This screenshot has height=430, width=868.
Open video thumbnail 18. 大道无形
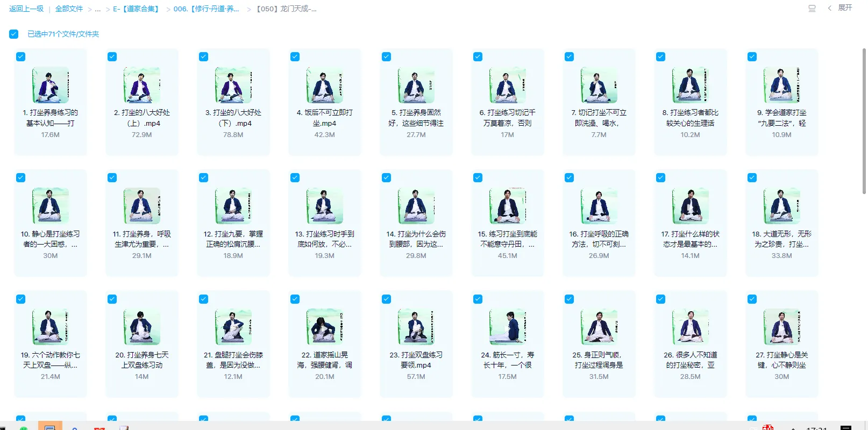782,206
